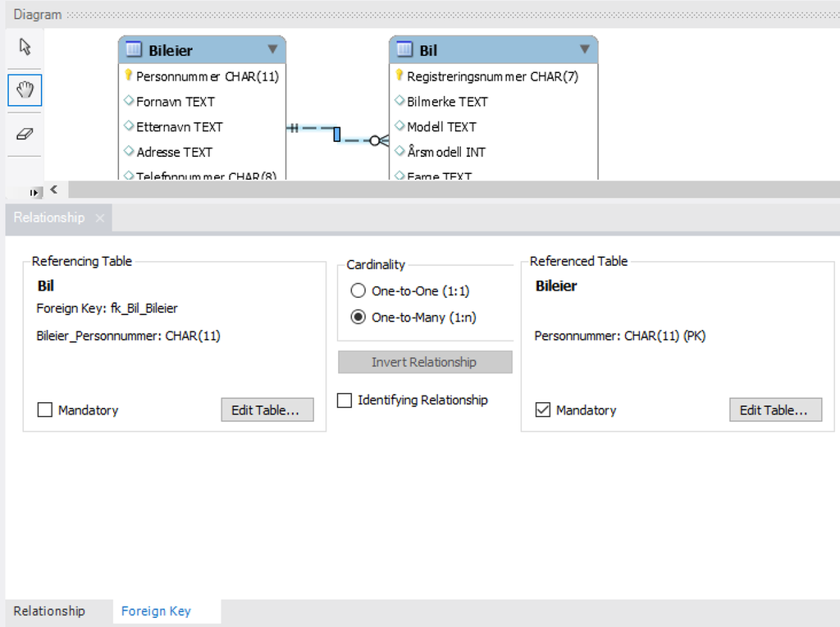The height and width of the screenshot is (627, 840).
Task: Uncheck Mandatory under Referenced Table
Action: [x=543, y=410]
